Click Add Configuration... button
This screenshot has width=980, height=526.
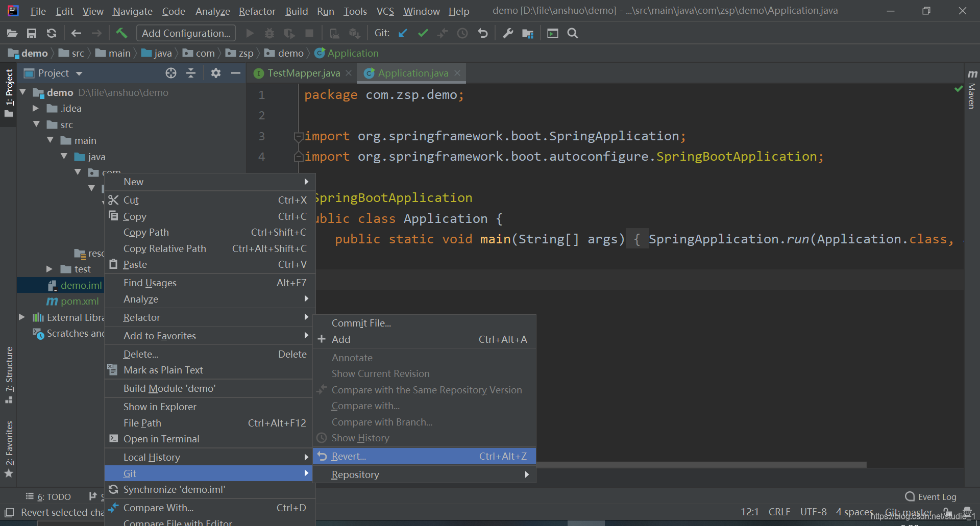tap(186, 33)
